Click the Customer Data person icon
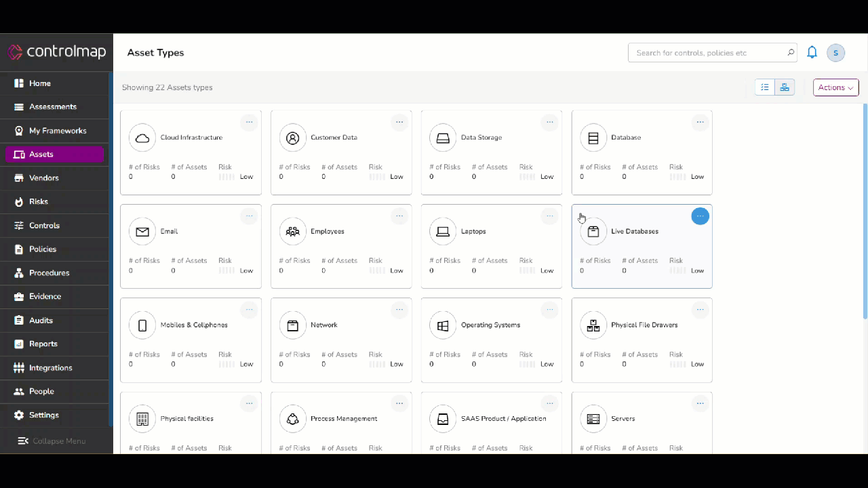 click(293, 138)
